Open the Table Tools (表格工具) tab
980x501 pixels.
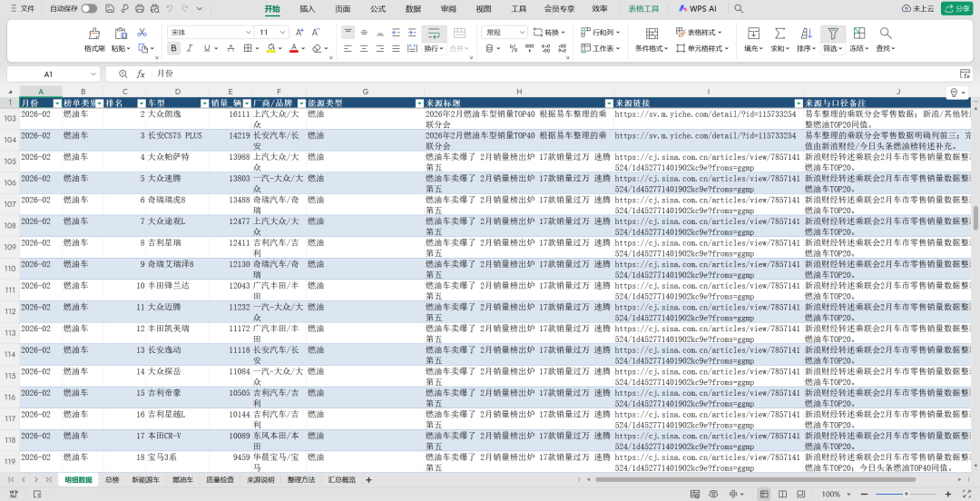(643, 9)
